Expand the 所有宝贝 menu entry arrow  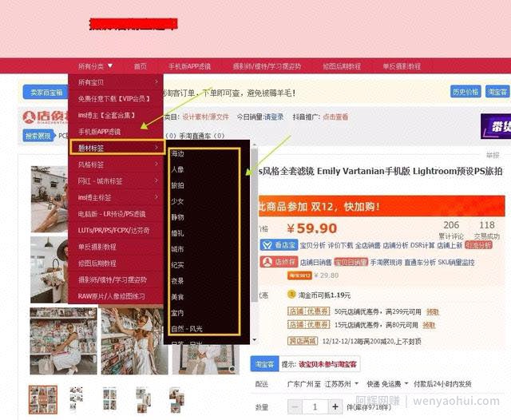tap(156, 81)
